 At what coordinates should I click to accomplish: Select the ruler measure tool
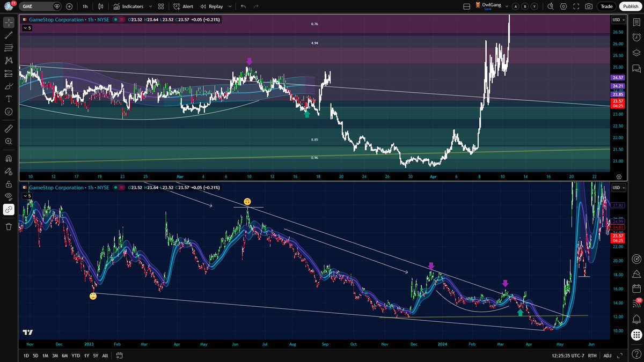9,129
